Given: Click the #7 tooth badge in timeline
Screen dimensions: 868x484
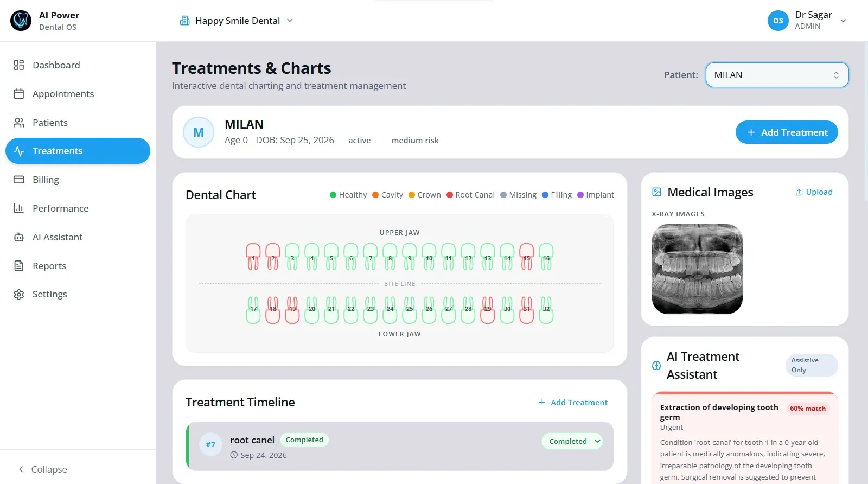Looking at the screenshot, I should pyautogui.click(x=210, y=444).
